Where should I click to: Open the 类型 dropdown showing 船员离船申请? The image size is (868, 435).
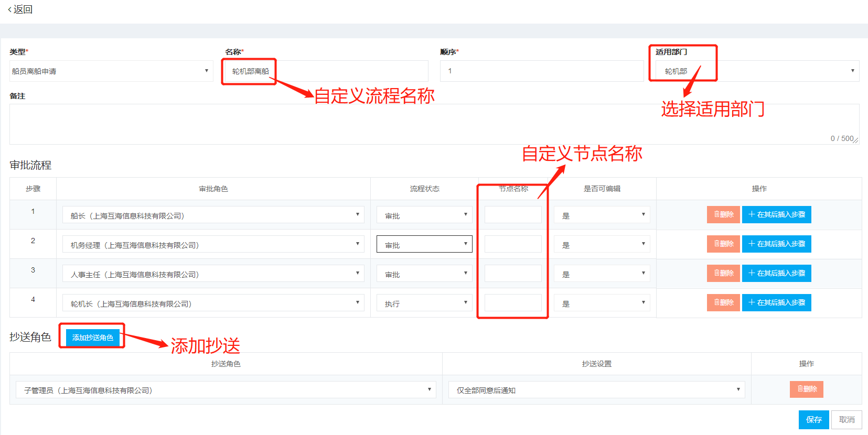coord(111,71)
